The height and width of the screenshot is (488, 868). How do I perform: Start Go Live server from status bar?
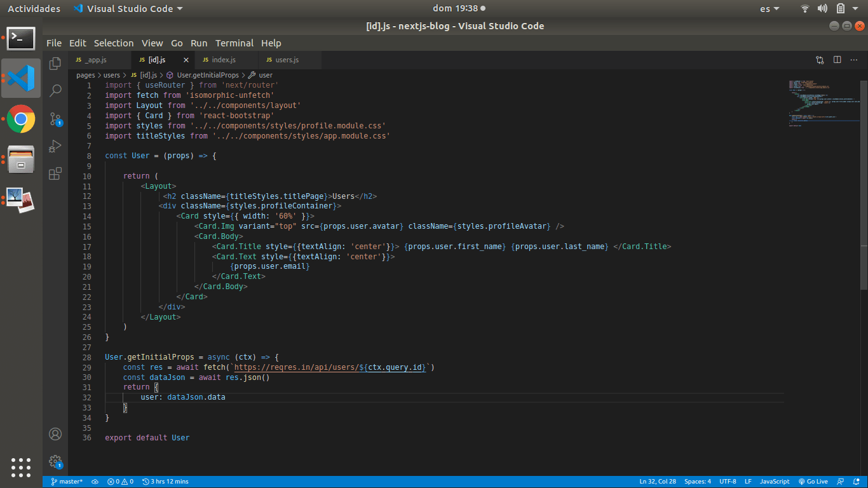(813, 482)
